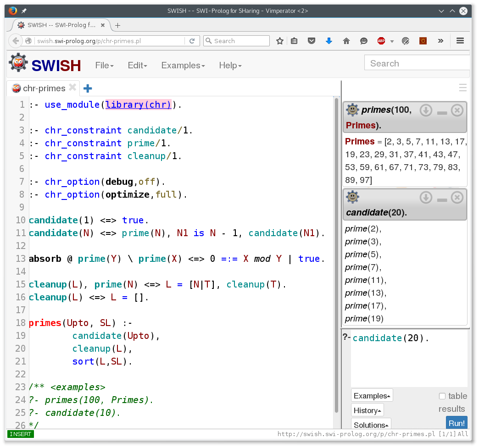The height and width of the screenshot is (448, 479).
Task: Expand the query Examples dropdown
Action: (372, 396)
